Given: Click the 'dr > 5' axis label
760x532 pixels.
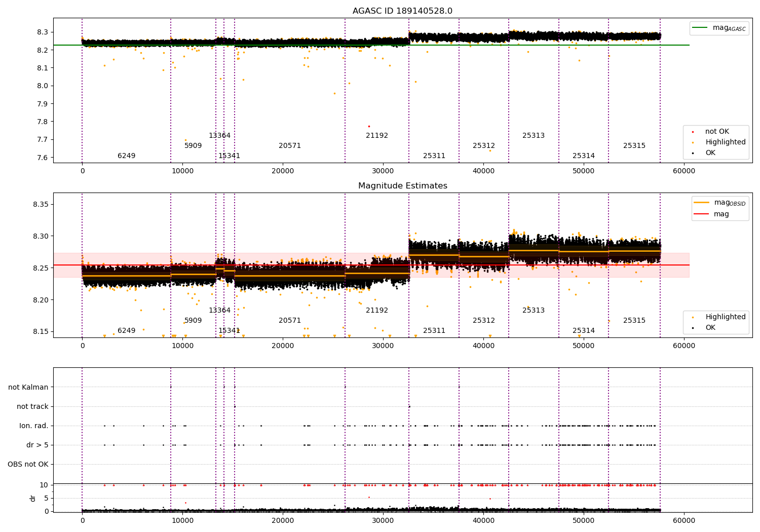Looking at the screenshot, I should [x=37, y=445].
